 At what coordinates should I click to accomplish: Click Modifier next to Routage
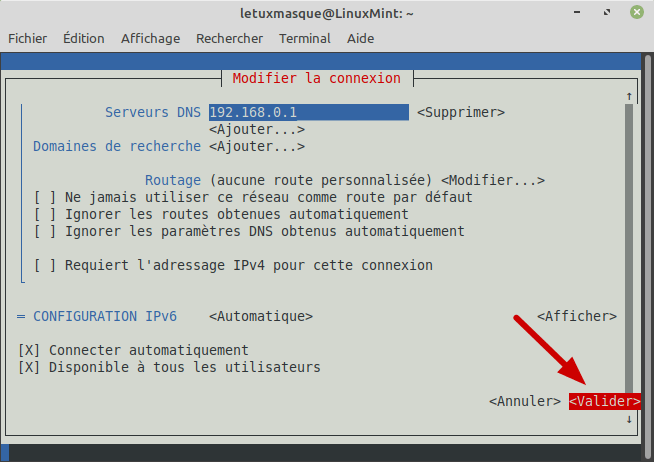[493, 180]
